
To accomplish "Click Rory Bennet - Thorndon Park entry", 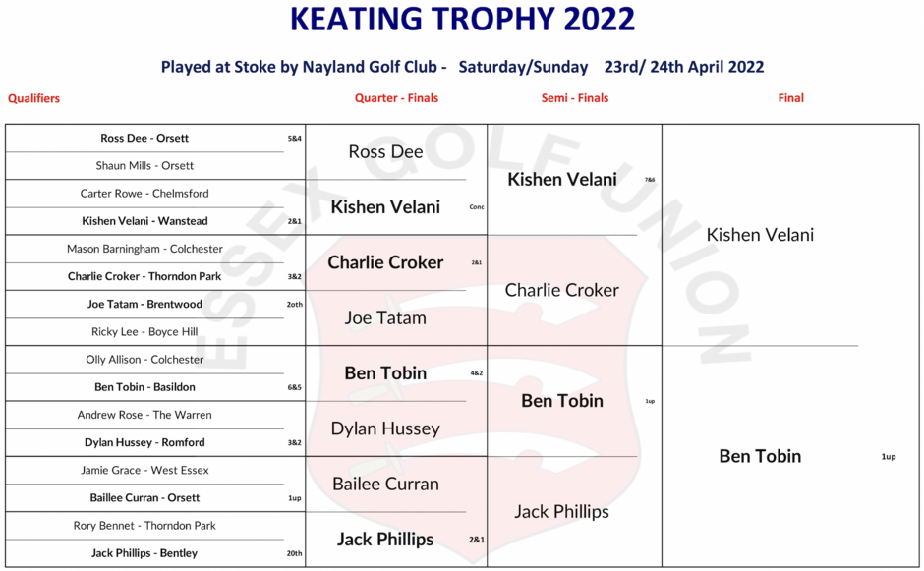I will pyautogui.click(x=144, y=526).
